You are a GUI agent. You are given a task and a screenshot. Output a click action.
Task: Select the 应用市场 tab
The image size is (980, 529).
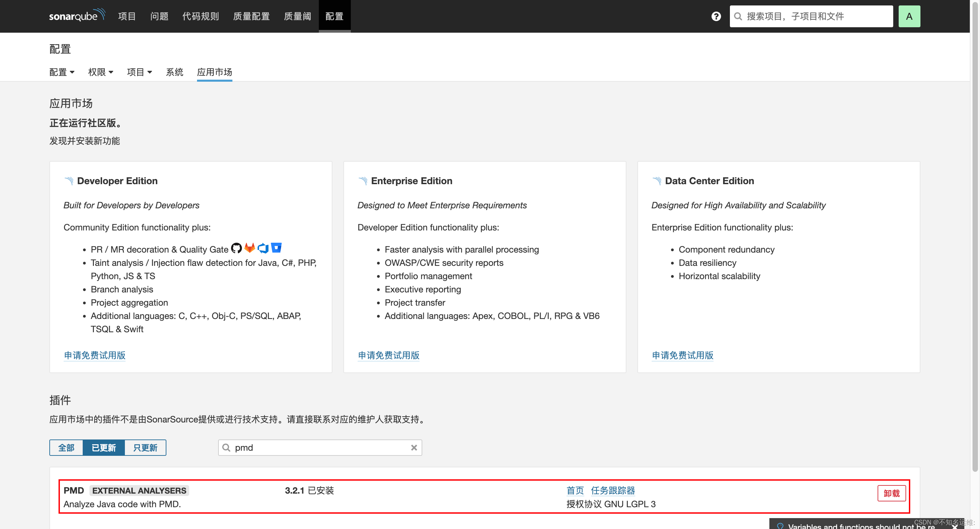coord(215,72)
